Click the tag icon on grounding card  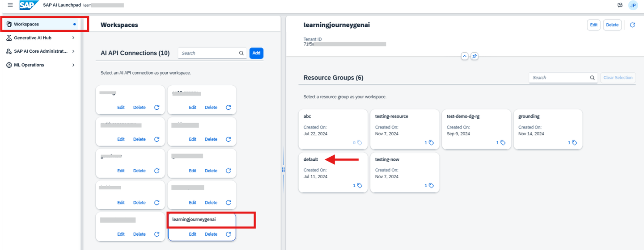(574, 143)
